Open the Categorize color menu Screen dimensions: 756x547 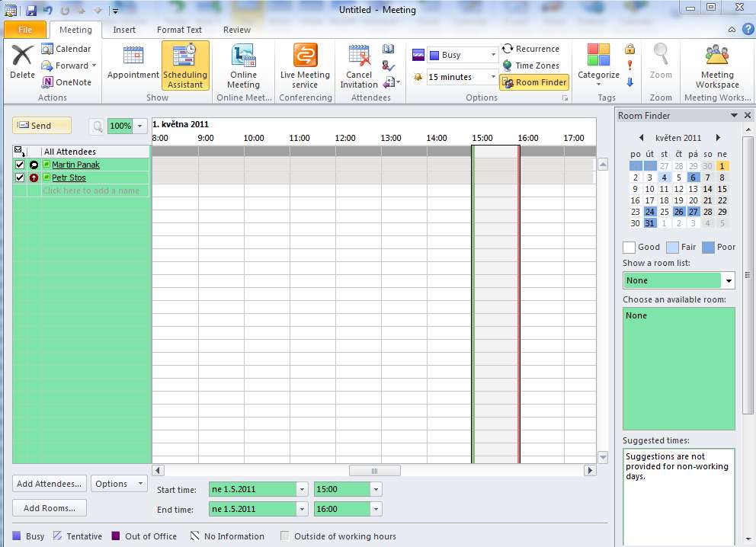coord(598,65)
